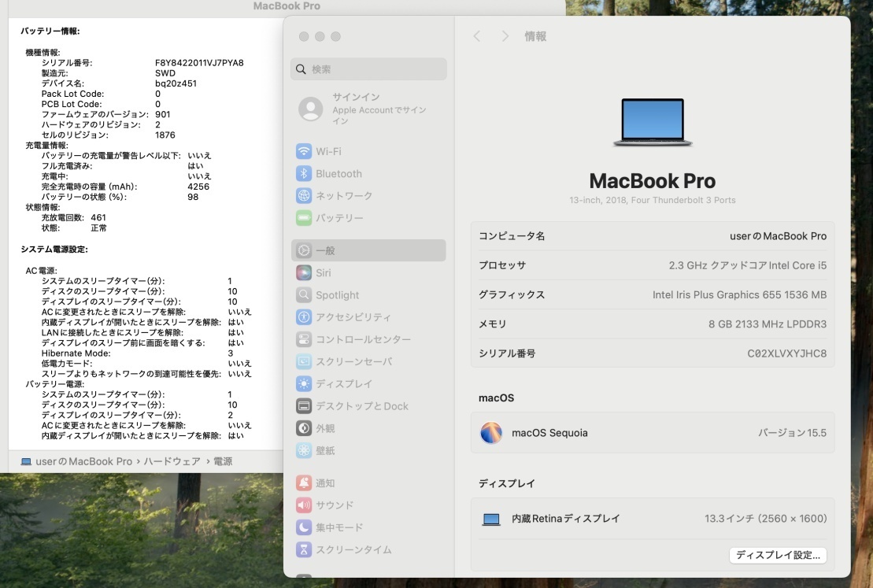Click the 検索 search field
The height and width of the screenshot is (588, 873).
368,69
